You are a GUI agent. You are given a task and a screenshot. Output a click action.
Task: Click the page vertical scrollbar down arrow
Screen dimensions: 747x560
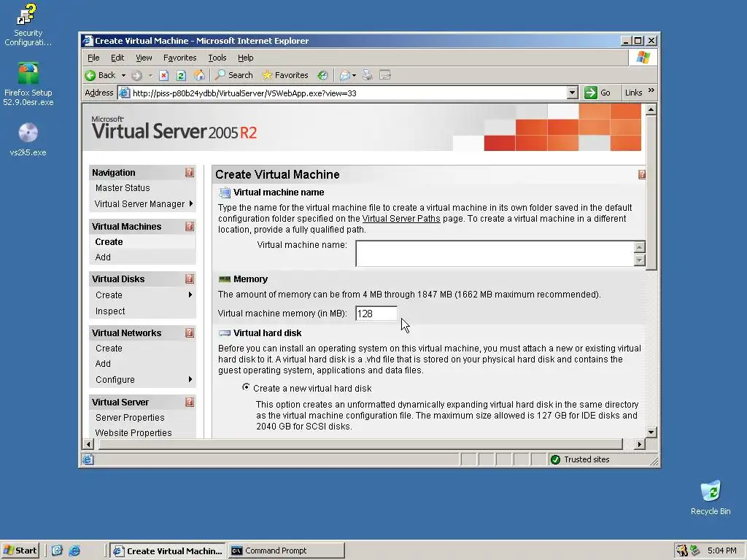pyautogui.click(x=651, y=432)
